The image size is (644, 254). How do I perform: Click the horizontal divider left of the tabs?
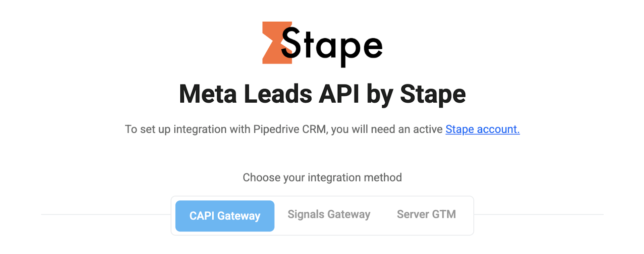point(106,215)
